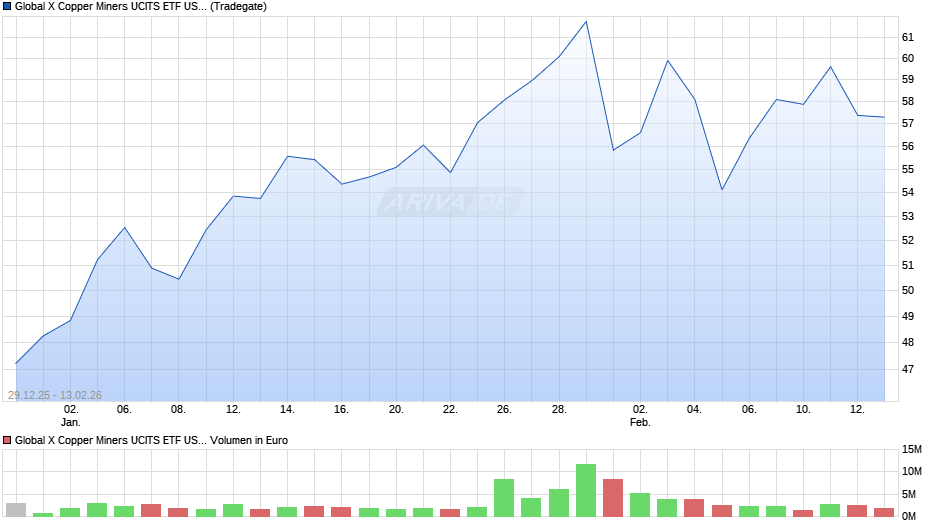Click the volume axis label 10M

click(x=911, y=471)
